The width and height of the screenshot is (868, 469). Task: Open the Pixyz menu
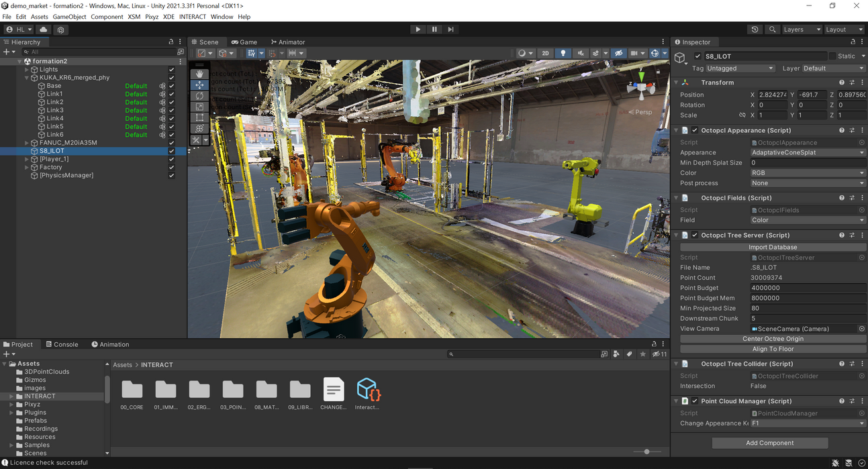(152, 17)
